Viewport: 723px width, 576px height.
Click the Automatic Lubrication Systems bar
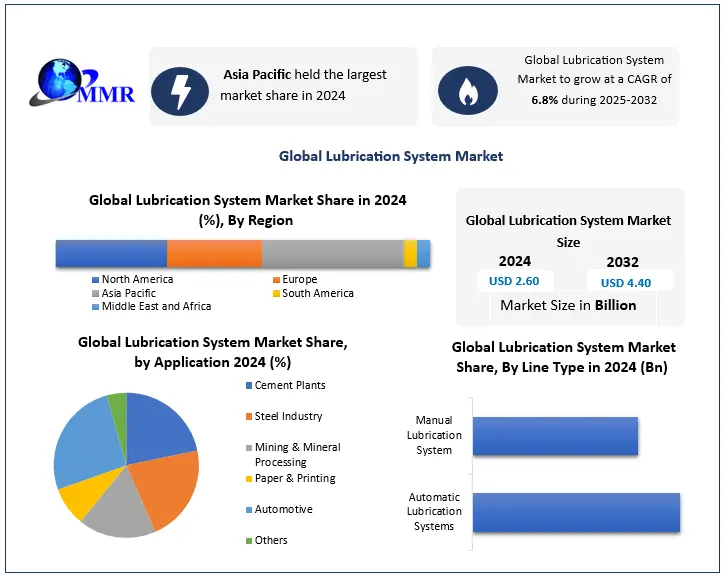point(576,512)
